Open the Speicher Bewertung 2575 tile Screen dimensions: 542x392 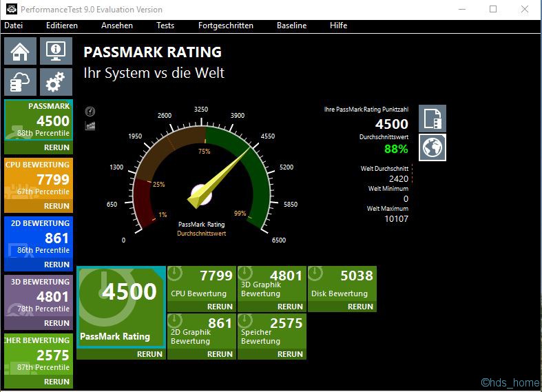point(272,331)
